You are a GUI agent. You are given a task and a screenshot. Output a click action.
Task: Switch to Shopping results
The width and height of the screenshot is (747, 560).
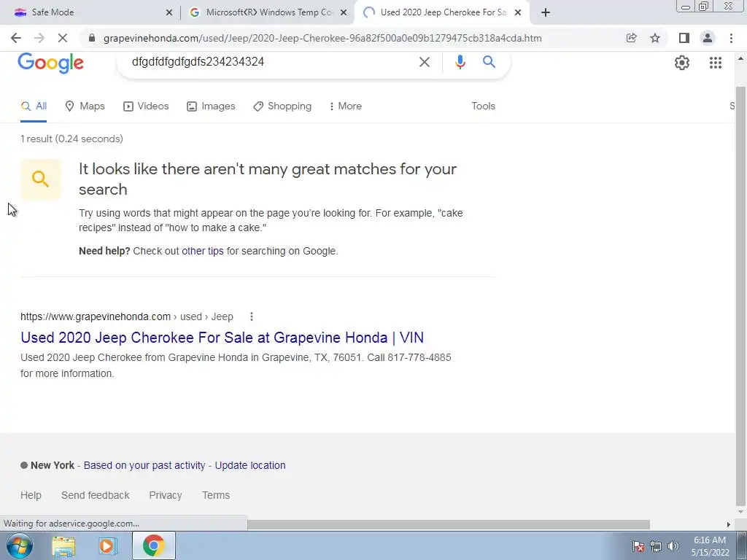(282, 106)
